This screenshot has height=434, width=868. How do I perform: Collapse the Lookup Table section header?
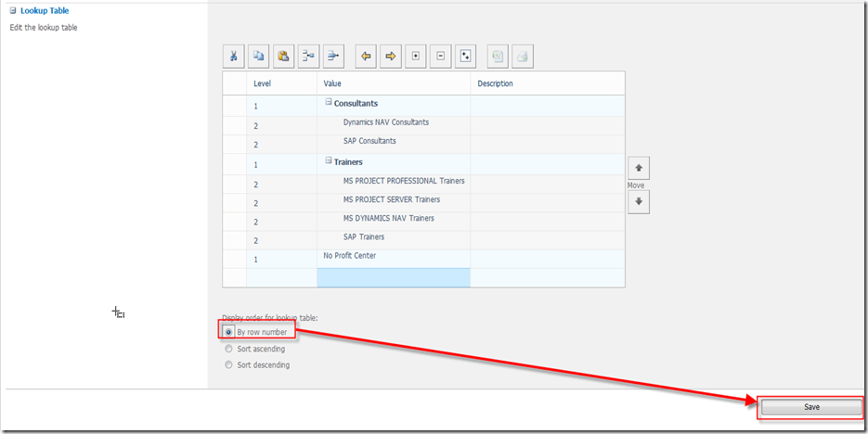coord(12,11)
